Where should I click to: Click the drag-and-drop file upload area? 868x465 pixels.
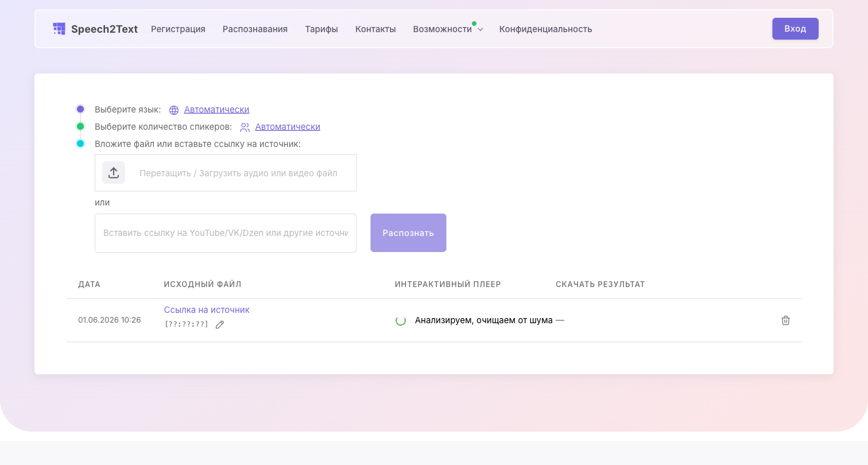pyautogui.click(x=226, y=173)
